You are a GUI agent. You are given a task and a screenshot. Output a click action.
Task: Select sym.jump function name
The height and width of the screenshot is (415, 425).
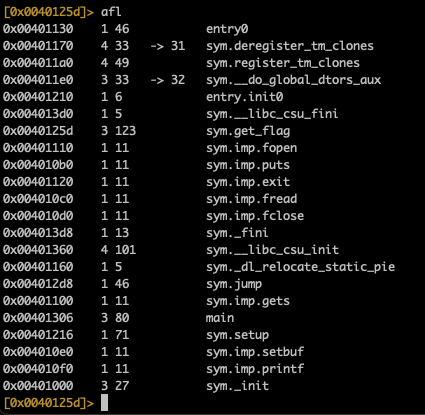tap(234, 284)
